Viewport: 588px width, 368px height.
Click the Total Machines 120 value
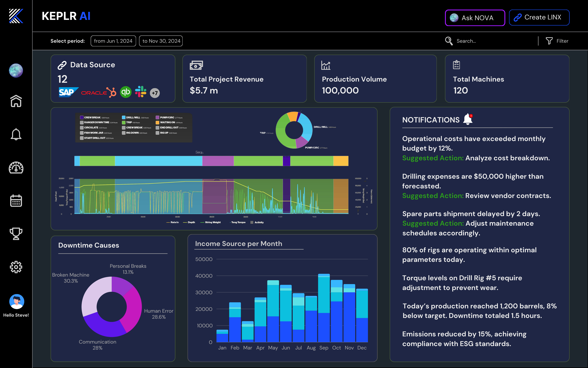460,91
